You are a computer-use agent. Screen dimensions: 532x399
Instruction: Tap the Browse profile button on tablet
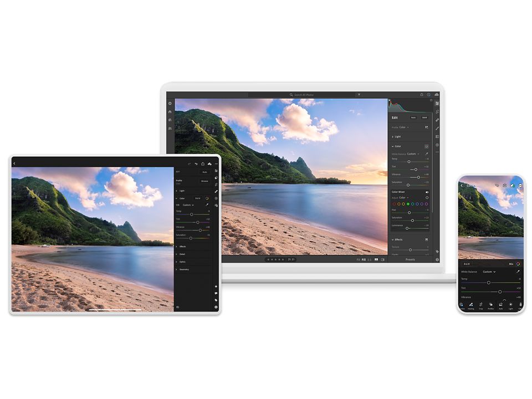pyautogui.click(x=204, y=181)
